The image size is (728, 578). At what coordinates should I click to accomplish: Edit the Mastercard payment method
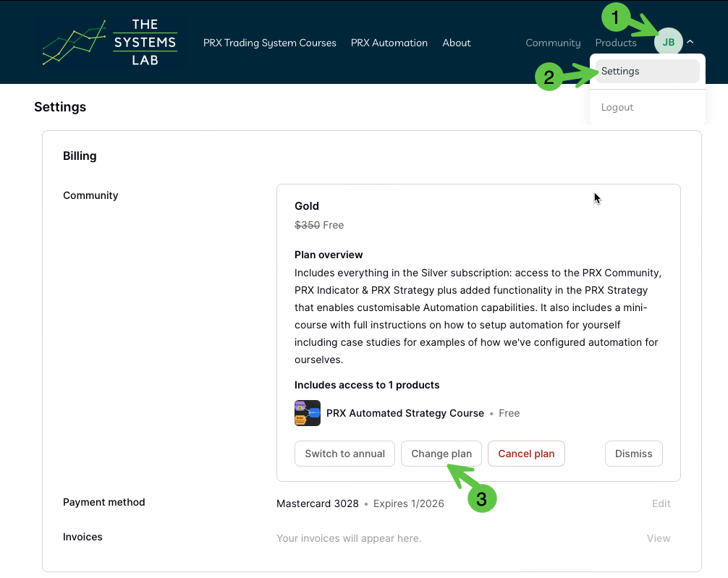click(661, 503)
